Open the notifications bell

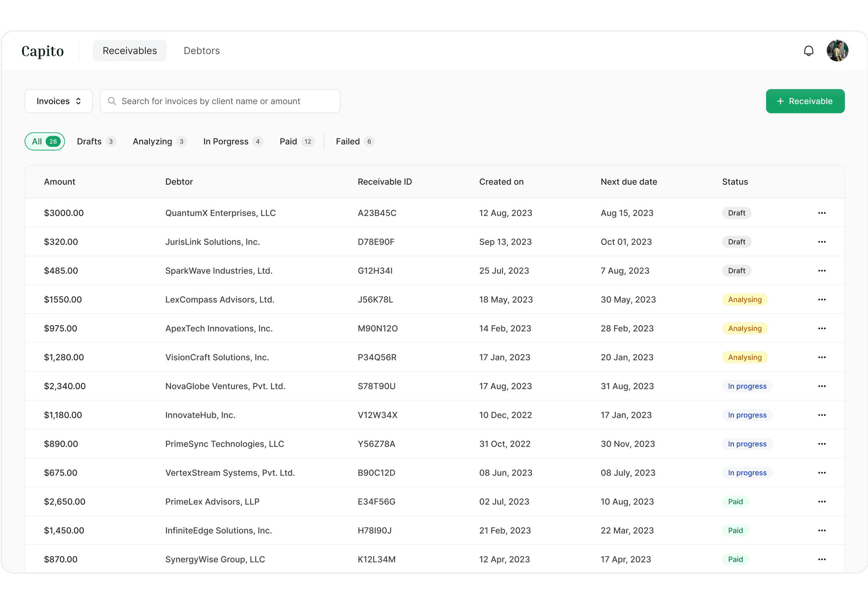(x=808, y=51)
